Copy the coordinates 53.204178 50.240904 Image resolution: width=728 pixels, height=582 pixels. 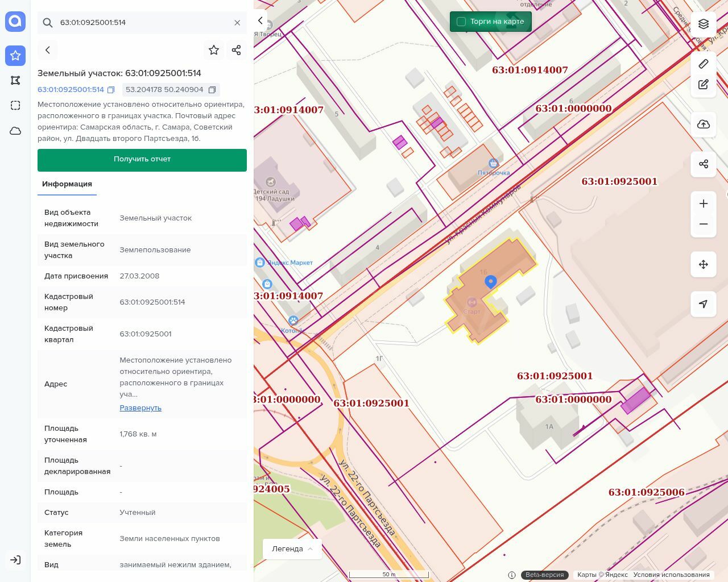tap(212, 90)
